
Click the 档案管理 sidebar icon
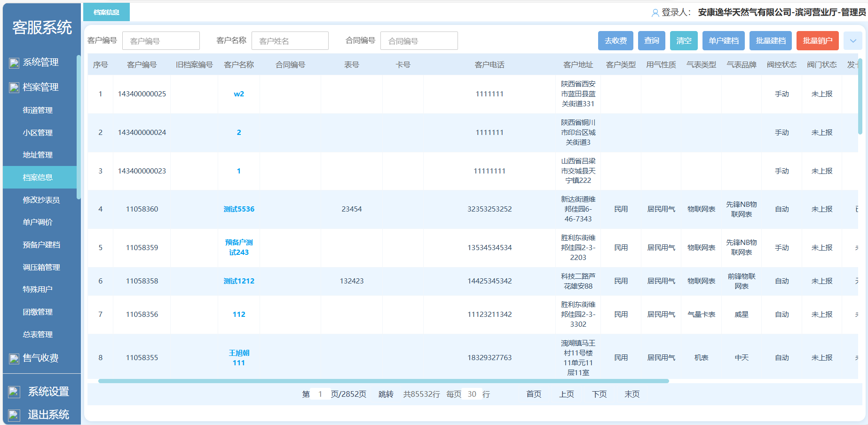(14, 87)
